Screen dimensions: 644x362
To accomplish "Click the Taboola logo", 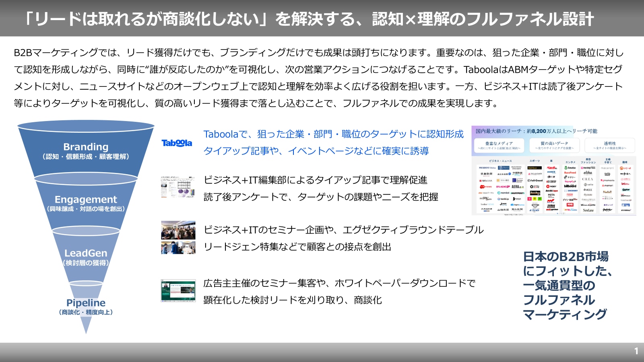I will coord(177,143).
